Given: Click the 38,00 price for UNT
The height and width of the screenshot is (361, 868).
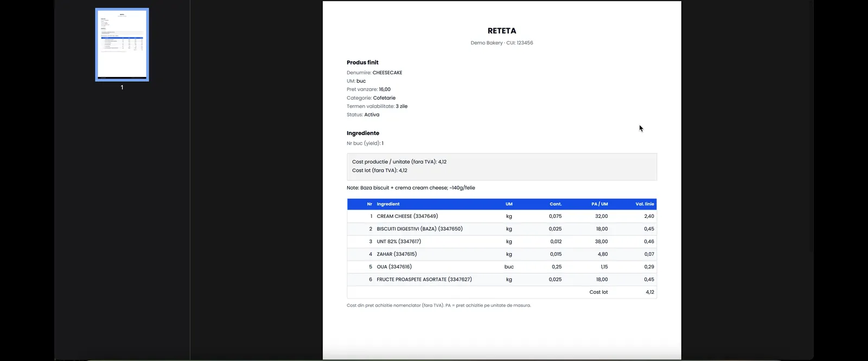Looking at the screenshot, I should pyautogui.click(x=601, y=242).
